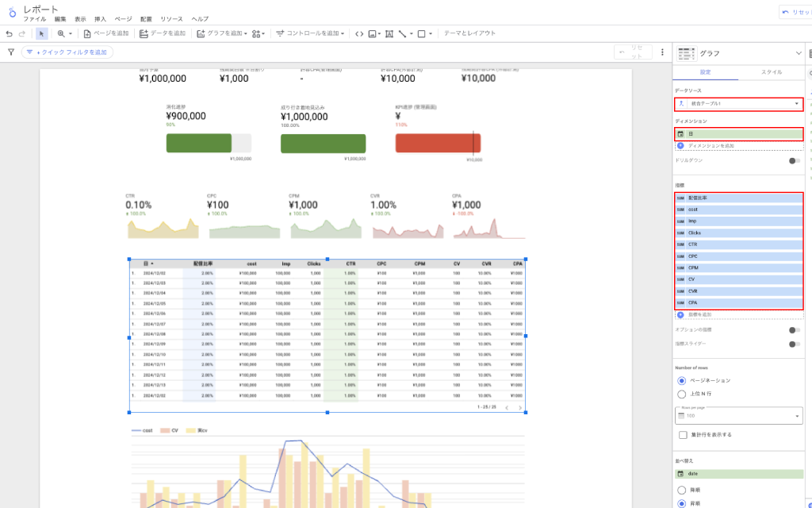This screenshot has height=508, width=812.
Task: Open the three-dot more options menu
Action: [662, 52]
